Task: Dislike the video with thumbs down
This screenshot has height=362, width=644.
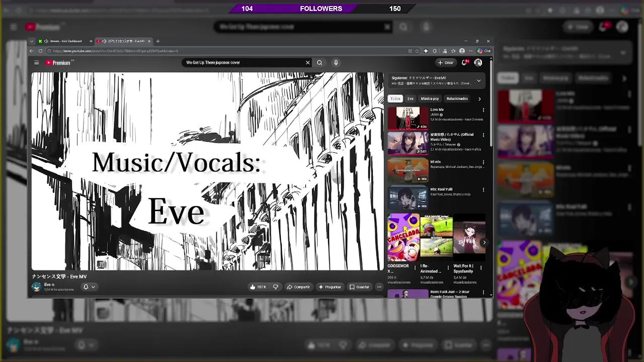Action: point(275,287)
